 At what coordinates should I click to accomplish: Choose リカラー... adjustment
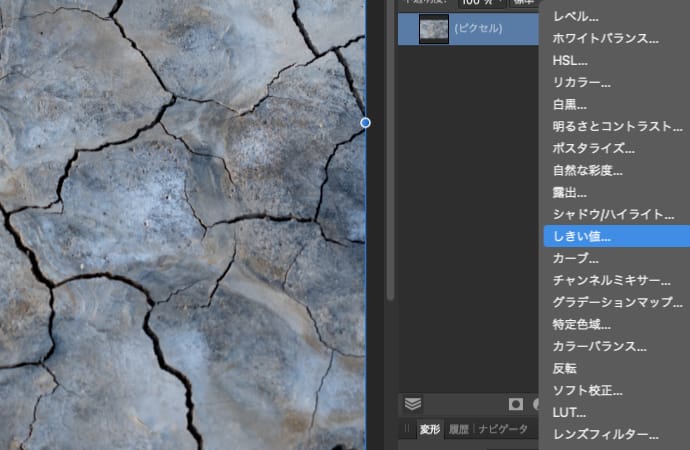[x=581, y=82]
